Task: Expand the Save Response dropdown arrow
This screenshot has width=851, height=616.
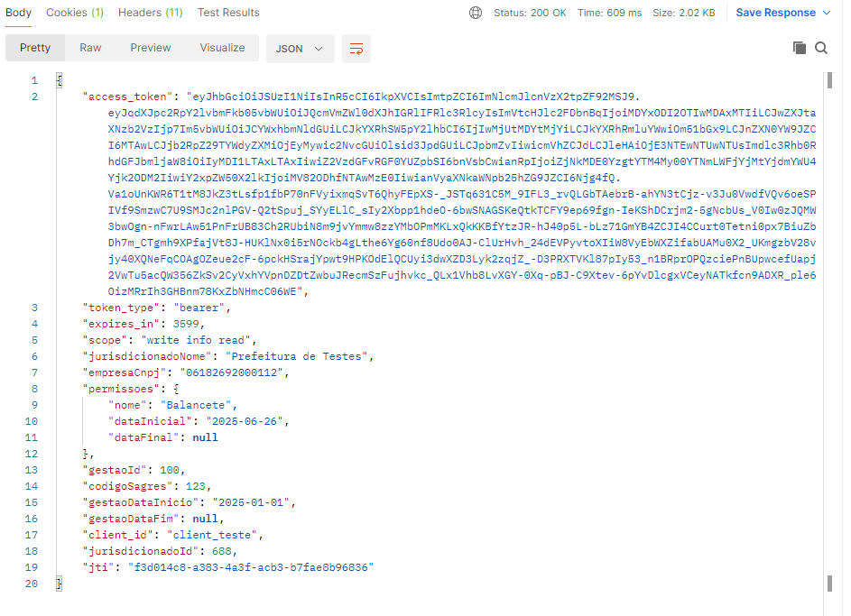Action: point(828,13)
